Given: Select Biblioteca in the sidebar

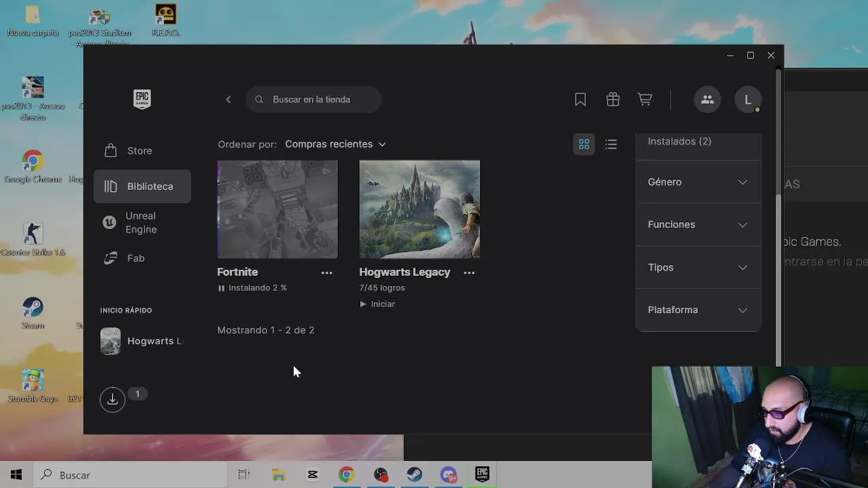Looking at the screenshot, I should (142, 186).
